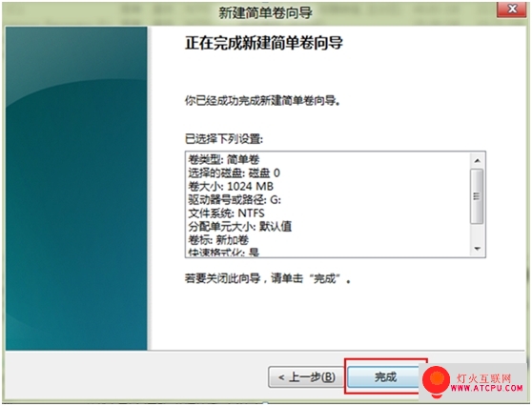The height and width of the screenshot is (406, 532).
Task: Click the orange lamp watermark logo
Action: pos(437,381)
